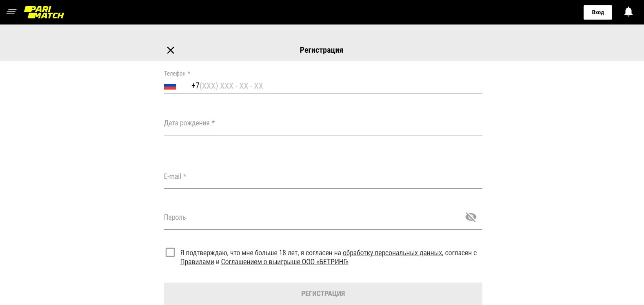Screen dimensions: 644x305
Task: Select the Russian flag country selector
Action: point(170,86)
